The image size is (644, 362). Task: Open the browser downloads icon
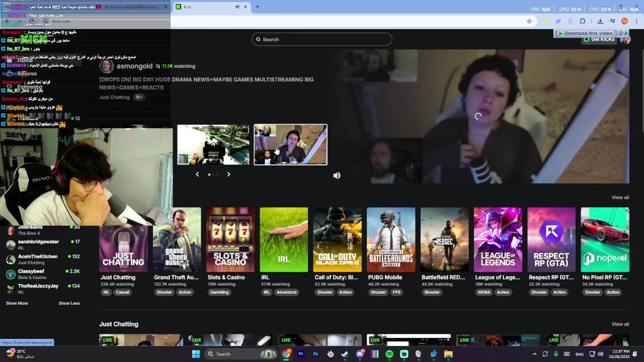coord(600,21)
